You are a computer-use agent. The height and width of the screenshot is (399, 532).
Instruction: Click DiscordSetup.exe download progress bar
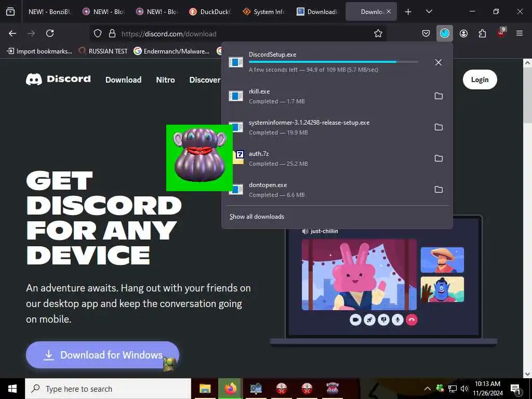(x=334, y=62)
